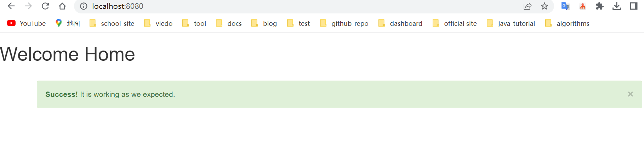
Task: Expand the java-tutorial bookmark folder
Action: coord(511,23)
